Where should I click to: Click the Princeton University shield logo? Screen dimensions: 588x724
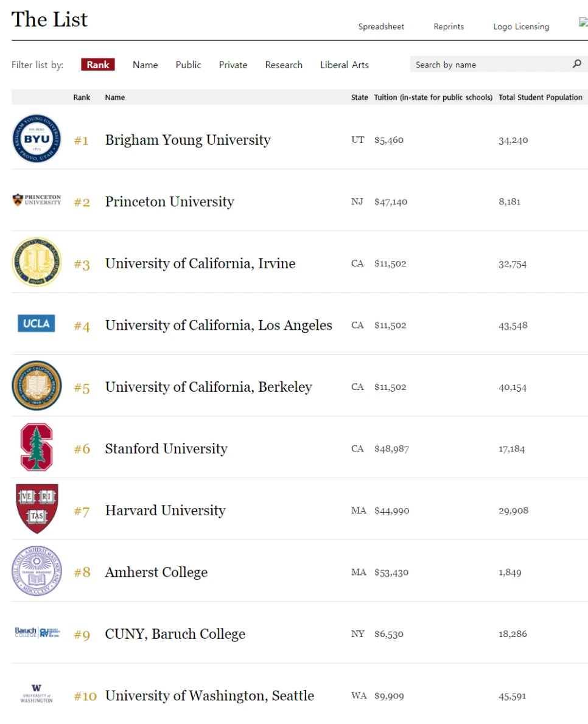pos(37,200)
